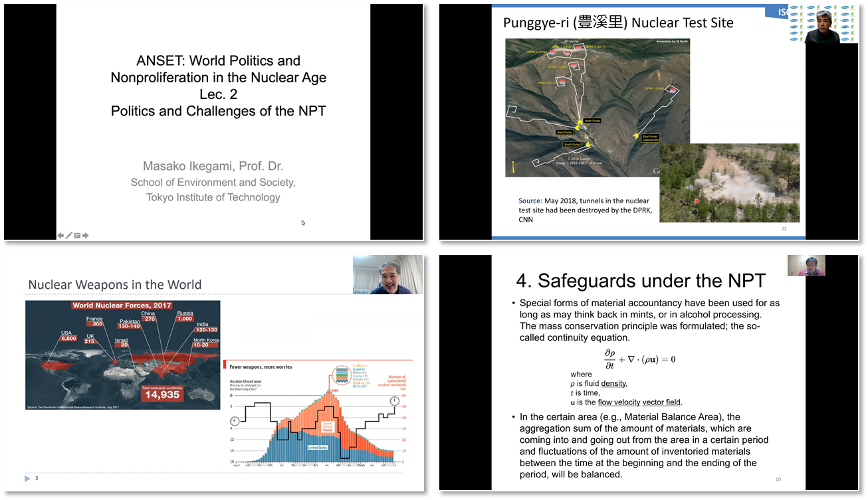Advance to next slide using right arrow icon
The height and width of the screenshot is (500, 868).
click(x=85, y=235)
